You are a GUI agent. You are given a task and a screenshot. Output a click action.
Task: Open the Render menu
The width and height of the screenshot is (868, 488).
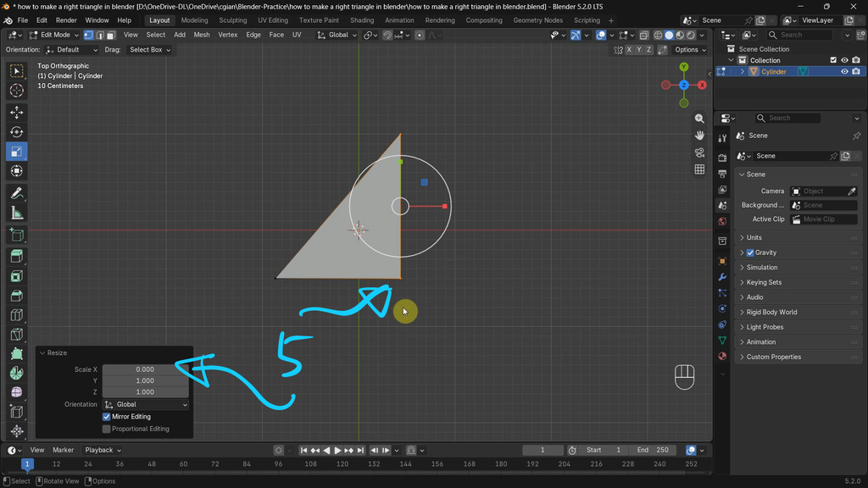66,20
